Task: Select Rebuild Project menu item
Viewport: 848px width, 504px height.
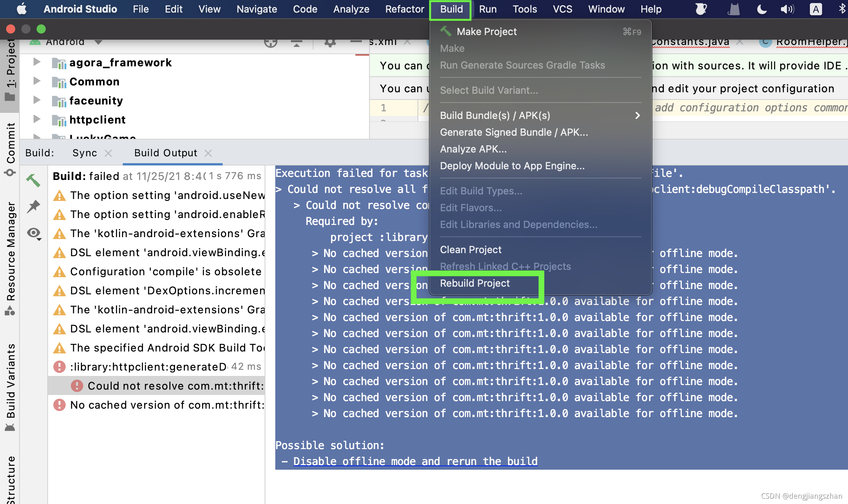Action: 475,283
